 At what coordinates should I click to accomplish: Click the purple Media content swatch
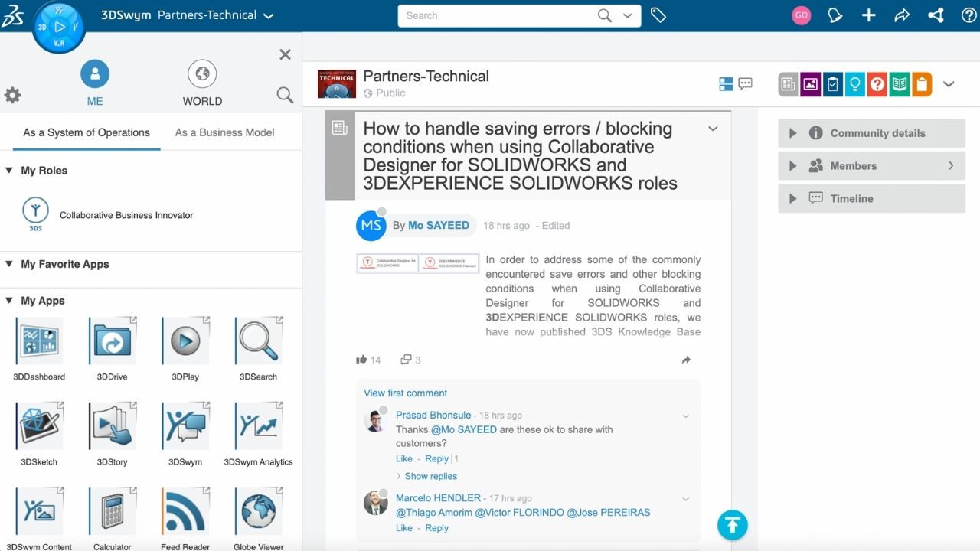coord(811,84)
